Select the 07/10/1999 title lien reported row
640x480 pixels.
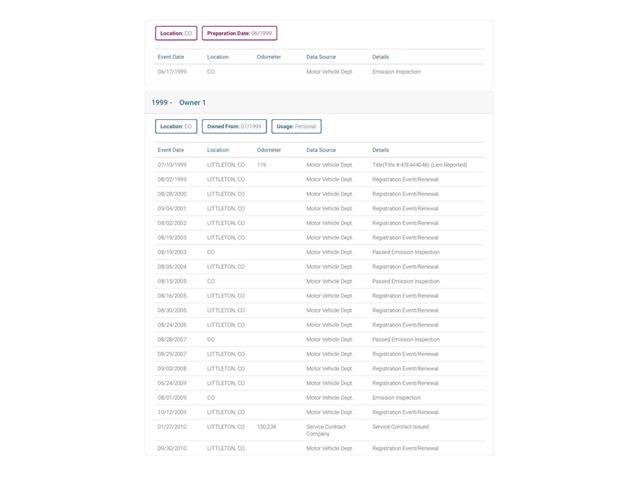(319, 165)
